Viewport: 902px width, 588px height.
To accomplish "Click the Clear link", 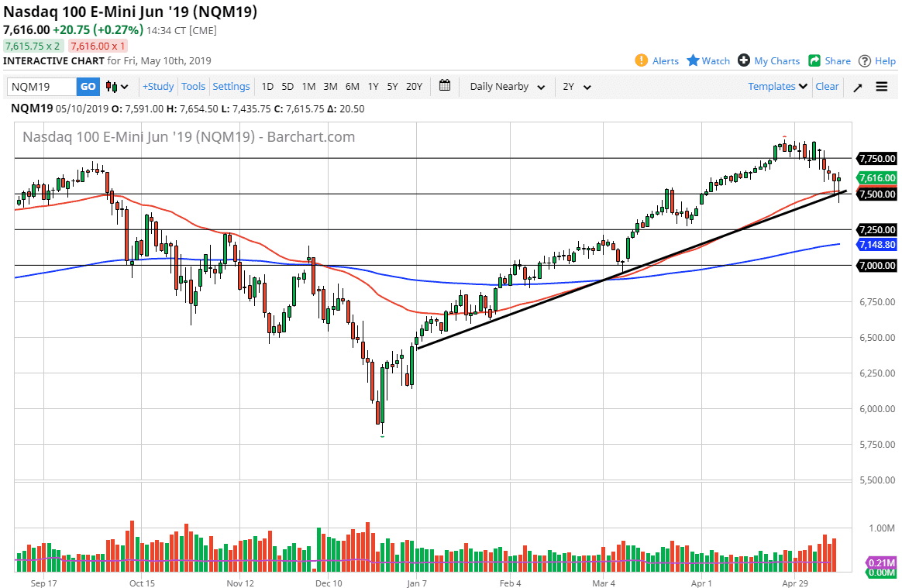I will [827, 87].
